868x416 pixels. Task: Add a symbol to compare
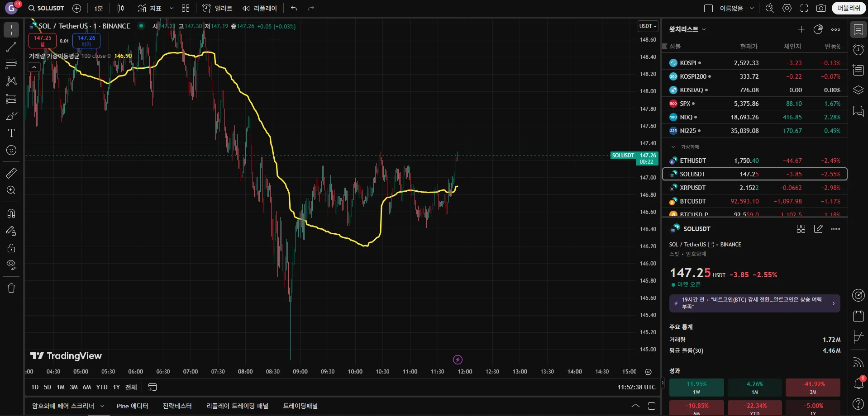coord(77,8)
